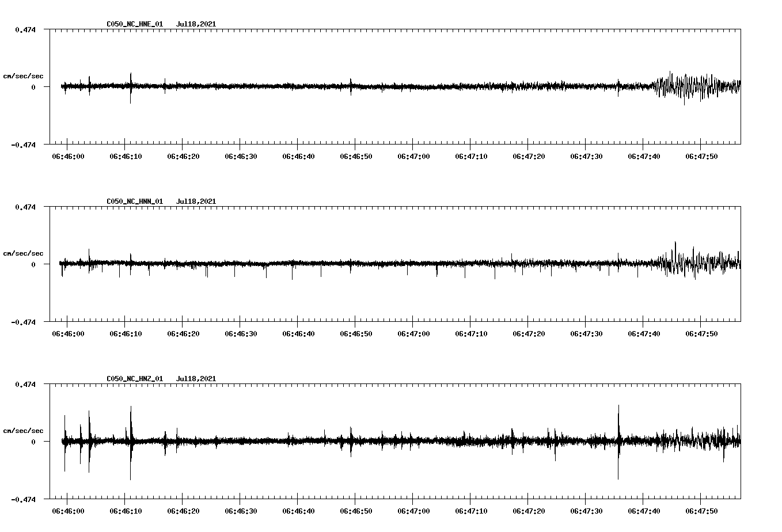This screenshot has height=532, width=782.
Task: Click the C050_NC_HNZ_01 plot title
Action: [135, 379]
